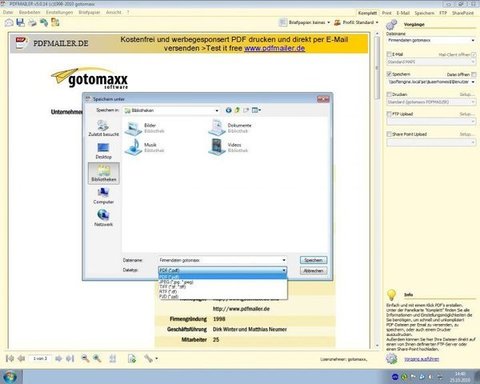
Task: Switch to the E-Mail tab
Action: [x=403, y=13]
